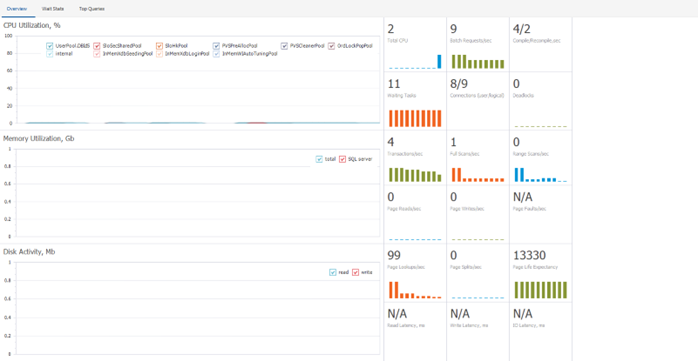Image resolution: width=698 pixels, height=361 pixels.
Task: Click the Range Scans/sec blue sparkline
Action: point(540,174)
